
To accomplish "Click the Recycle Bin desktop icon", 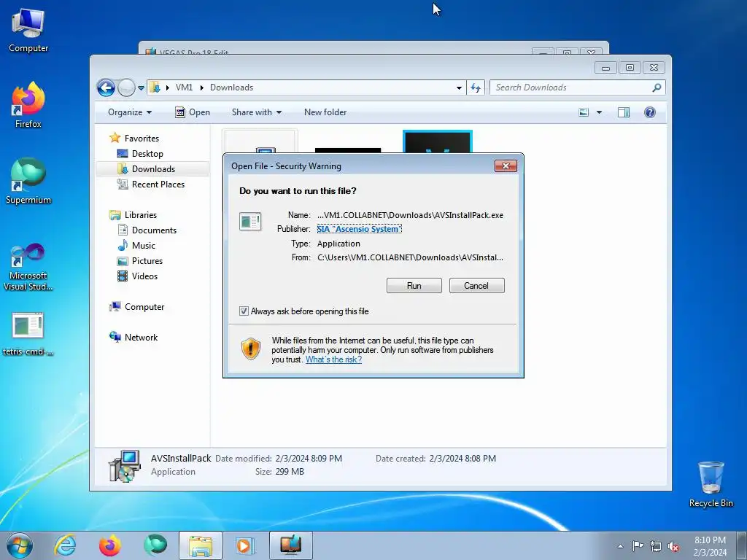I will (711, 484).
